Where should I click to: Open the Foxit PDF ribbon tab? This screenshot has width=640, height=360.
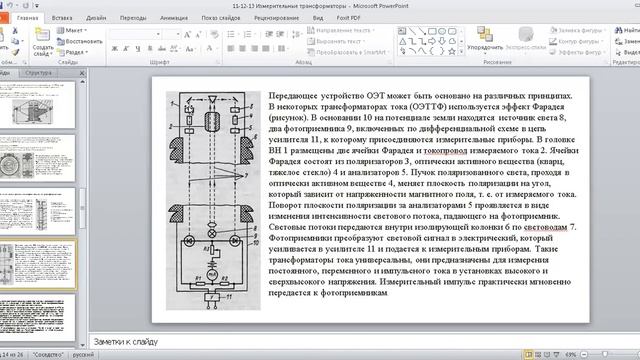point(348,18)
